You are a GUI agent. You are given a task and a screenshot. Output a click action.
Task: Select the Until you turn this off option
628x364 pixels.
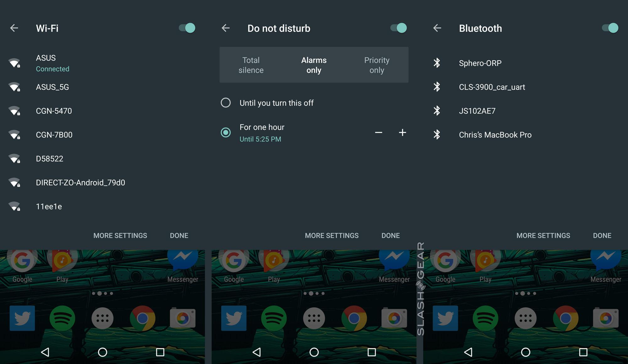[226, 103]
